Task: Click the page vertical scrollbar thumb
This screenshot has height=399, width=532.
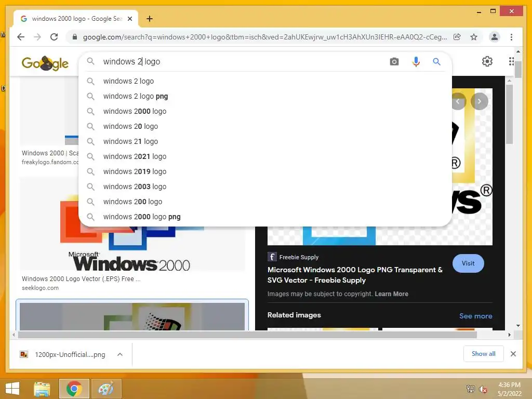Action: click(518, 70)
